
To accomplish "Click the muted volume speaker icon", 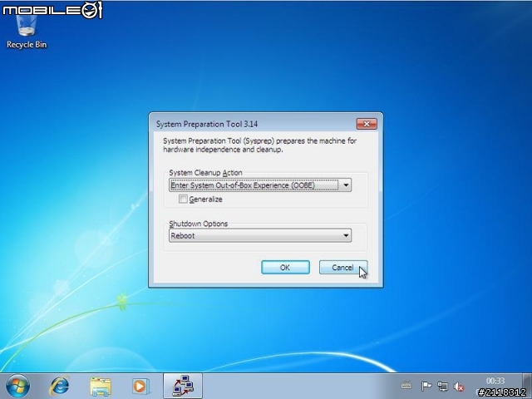I will (x=459, y=386).
